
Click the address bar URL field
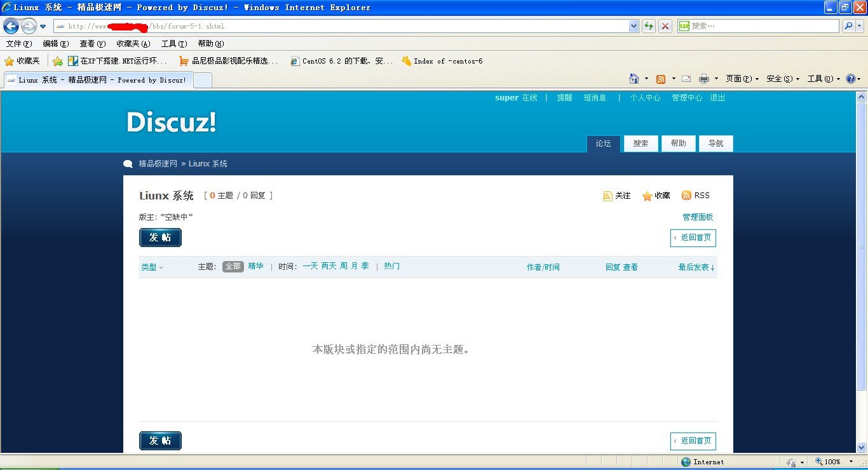coord(341,26)
